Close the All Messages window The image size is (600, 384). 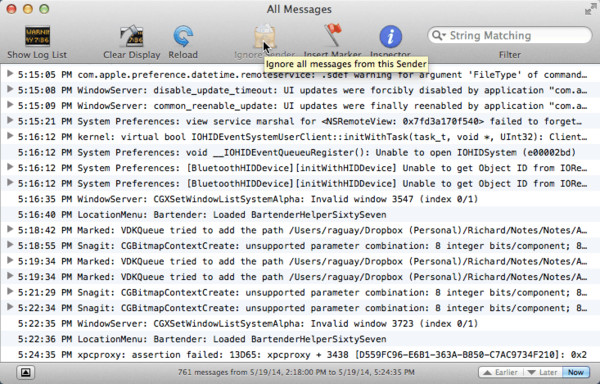(11, 9)
